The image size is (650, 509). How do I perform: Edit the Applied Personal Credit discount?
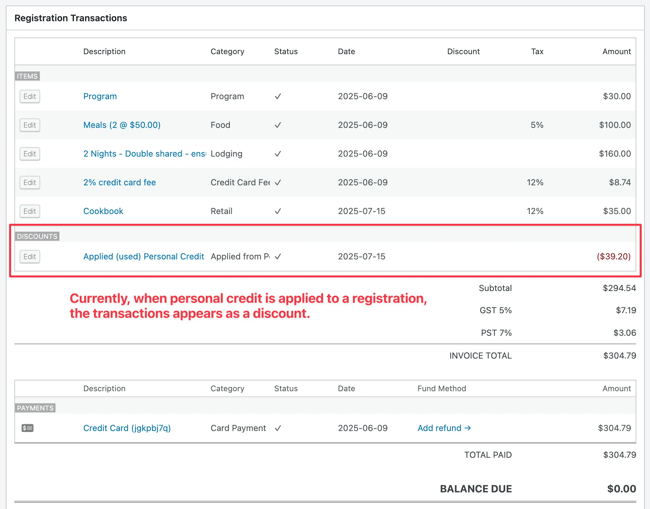pyautogui.click(x=29, y=257)
